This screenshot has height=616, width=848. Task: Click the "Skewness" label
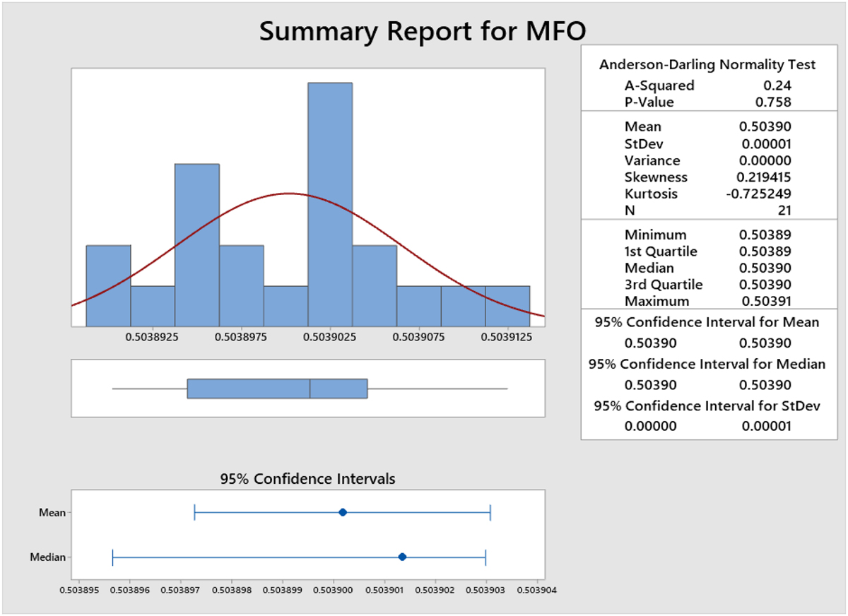point(656,177)
